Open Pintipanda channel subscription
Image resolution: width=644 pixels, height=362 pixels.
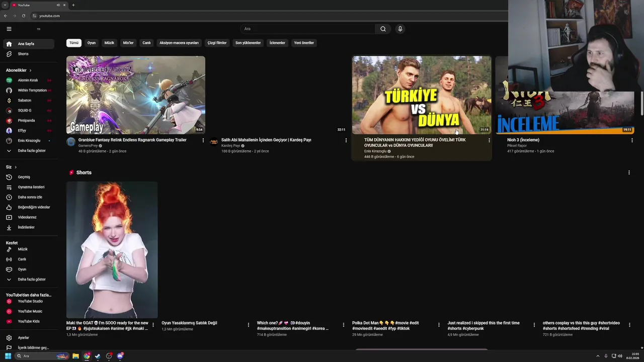coord(29,121)
